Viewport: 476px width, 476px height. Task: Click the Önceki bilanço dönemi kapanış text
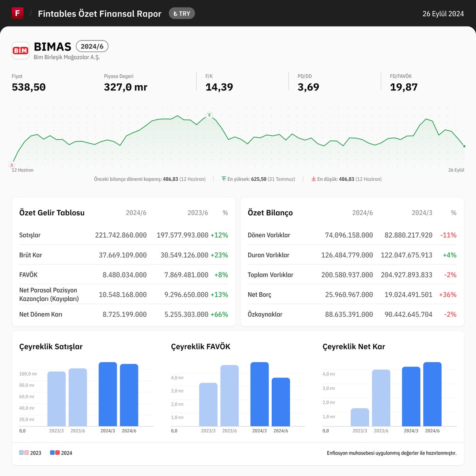click(150, 179)
